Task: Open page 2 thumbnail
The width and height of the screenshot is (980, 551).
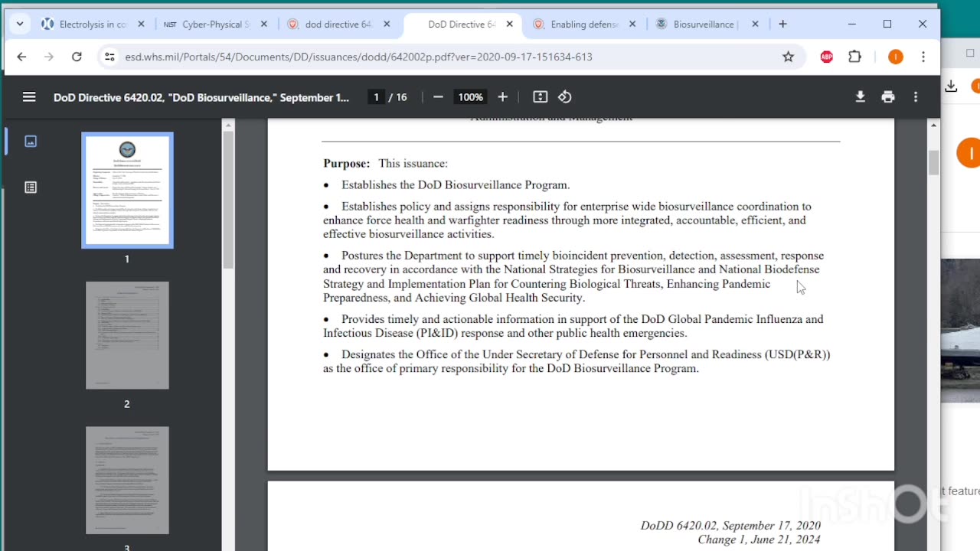Action: pyautogui.click(x=127, y=335)
